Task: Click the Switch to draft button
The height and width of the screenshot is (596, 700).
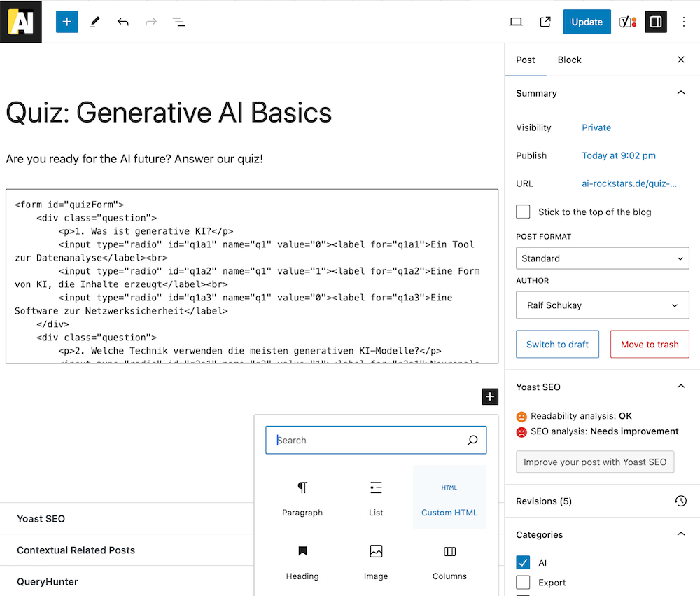Action: [557, 345]
